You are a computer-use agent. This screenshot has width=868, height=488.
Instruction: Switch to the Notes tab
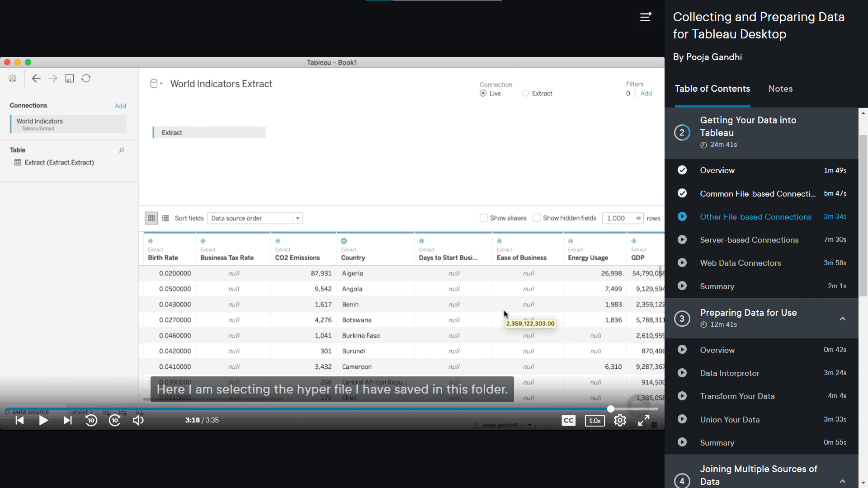[780, 89]
